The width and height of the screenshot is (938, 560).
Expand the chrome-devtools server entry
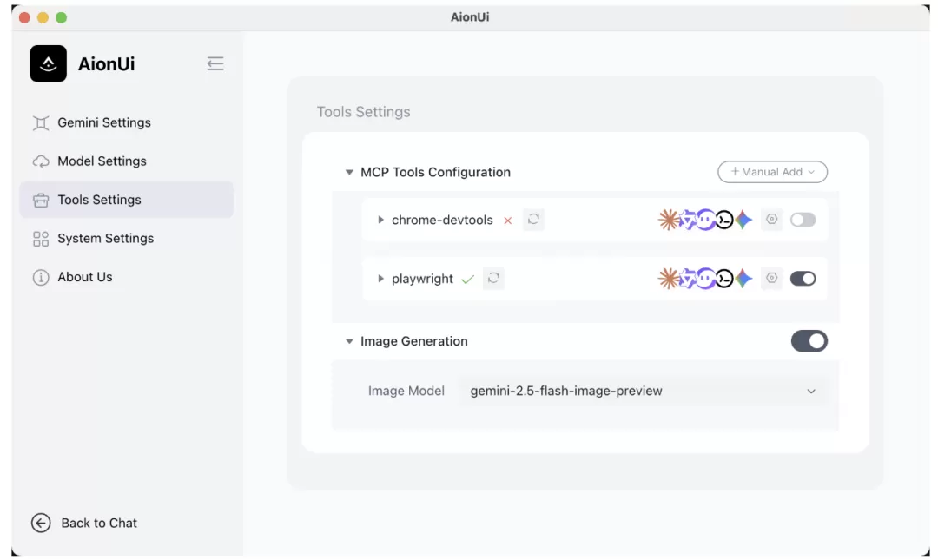pyautogui.click(x=380, y=221)
